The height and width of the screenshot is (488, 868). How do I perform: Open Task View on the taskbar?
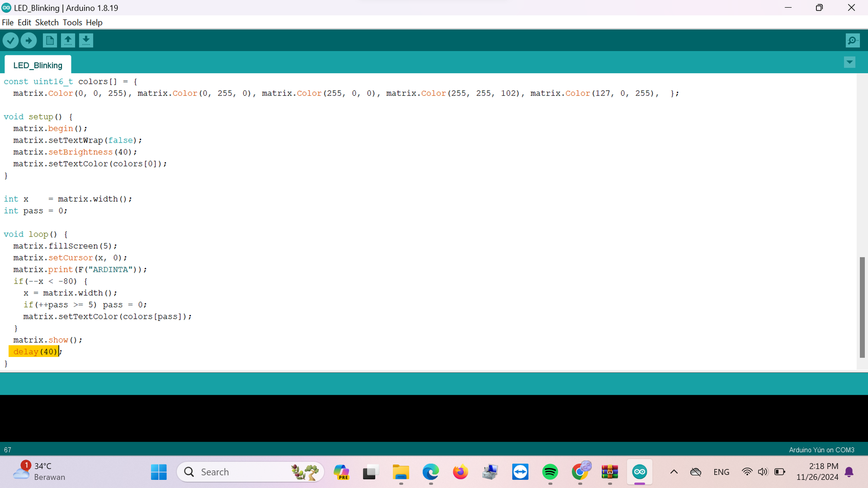point(370,472)
